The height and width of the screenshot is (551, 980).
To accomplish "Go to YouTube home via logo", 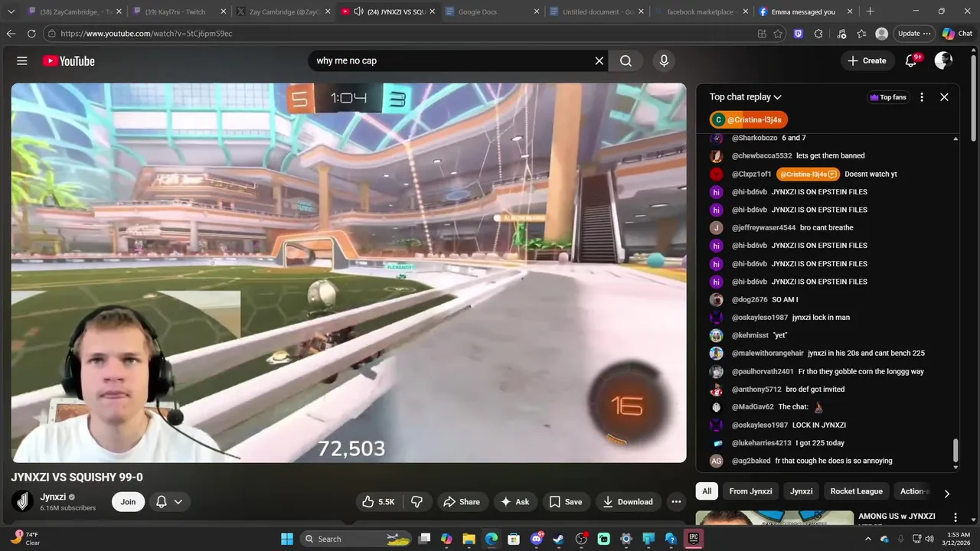I will [x=68, y=60].
